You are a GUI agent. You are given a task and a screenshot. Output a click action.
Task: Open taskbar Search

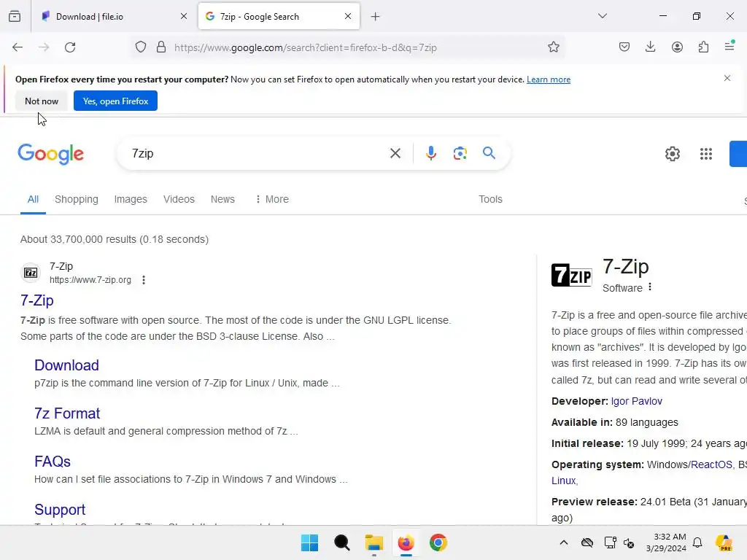342,542
